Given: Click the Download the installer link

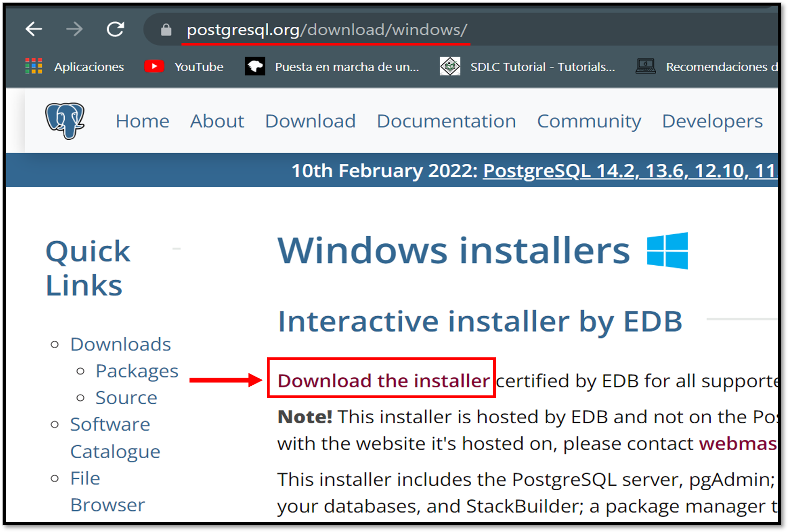Looking at the screenshot, I should tap(384, 380).
